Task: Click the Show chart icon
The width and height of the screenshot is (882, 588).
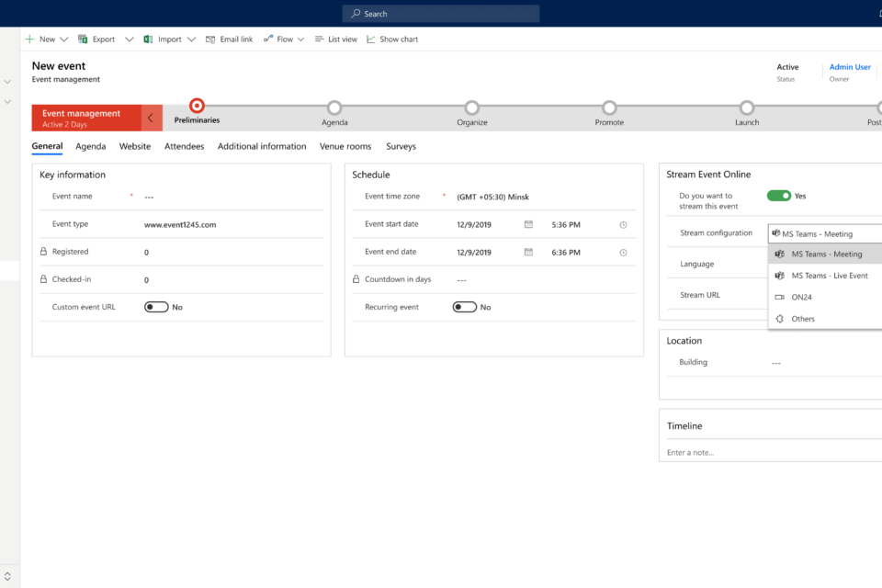Action: pos(371,40)
